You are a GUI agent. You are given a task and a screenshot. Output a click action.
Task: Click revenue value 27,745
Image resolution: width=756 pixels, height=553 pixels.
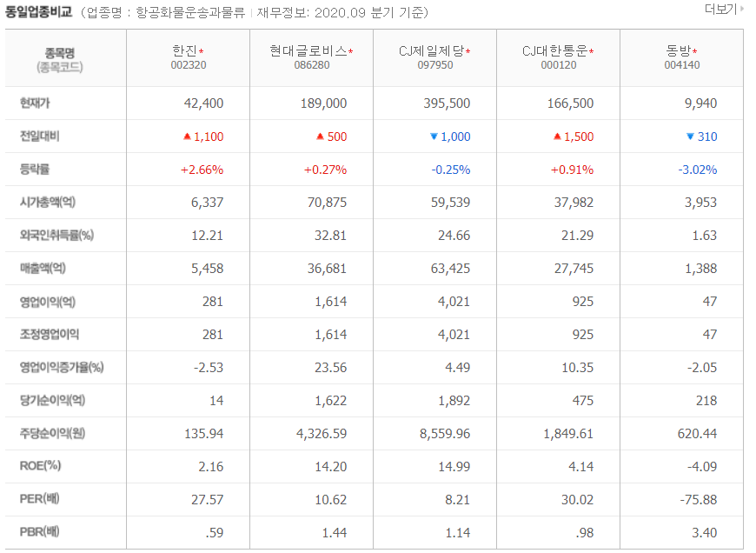pos(574,269)
